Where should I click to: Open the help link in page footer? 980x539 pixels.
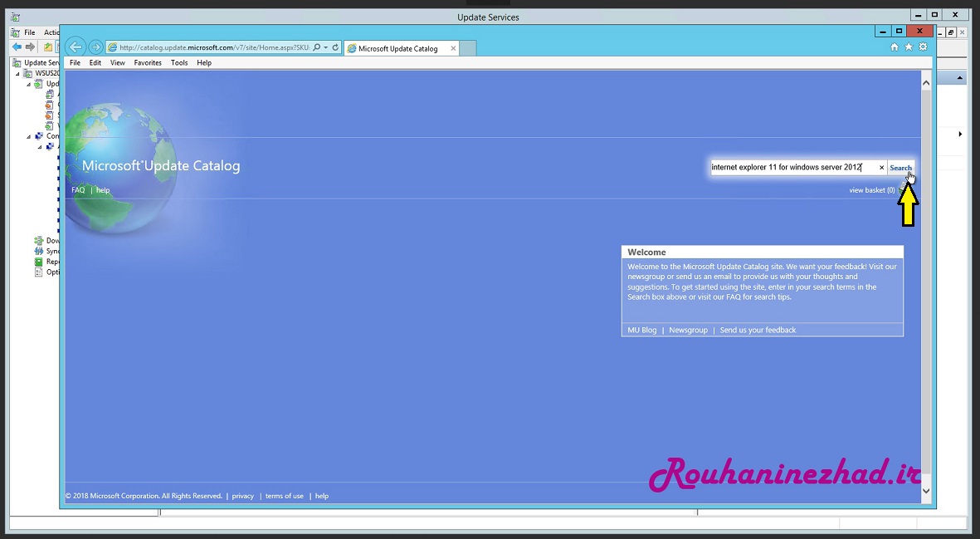(x=322, y=496)
